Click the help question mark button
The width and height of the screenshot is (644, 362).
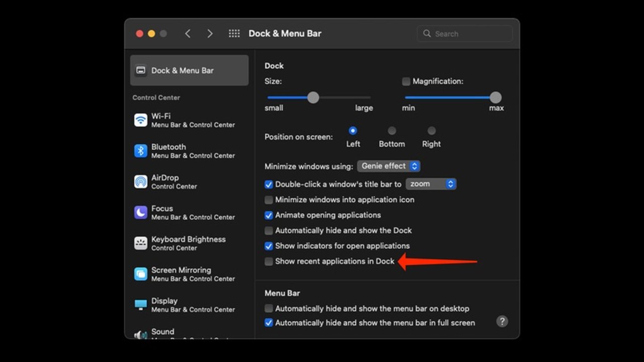click(502, 322)
